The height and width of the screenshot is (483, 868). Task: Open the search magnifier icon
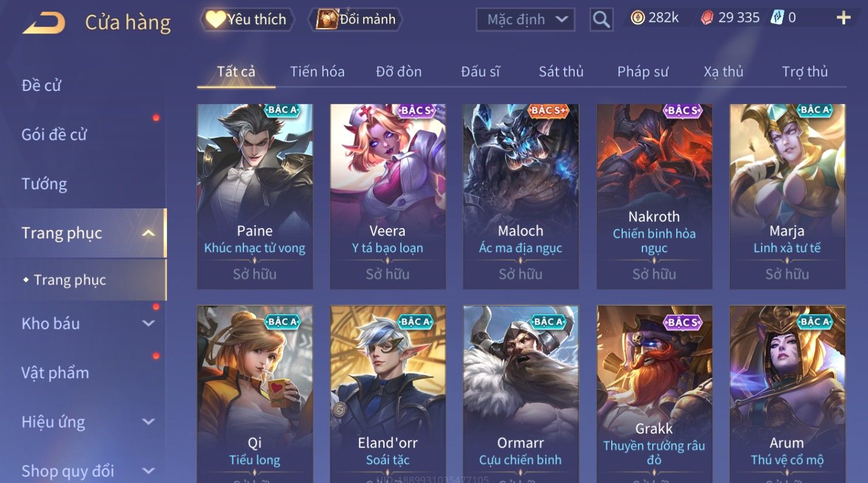click(601, 20)
